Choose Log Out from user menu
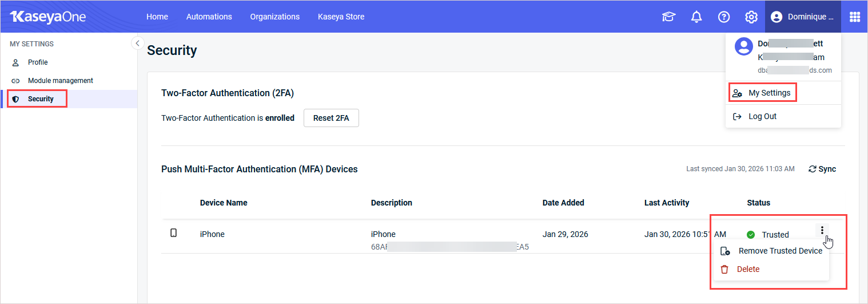The width and height of the screenshot is (868, 304). click(762, 116)
